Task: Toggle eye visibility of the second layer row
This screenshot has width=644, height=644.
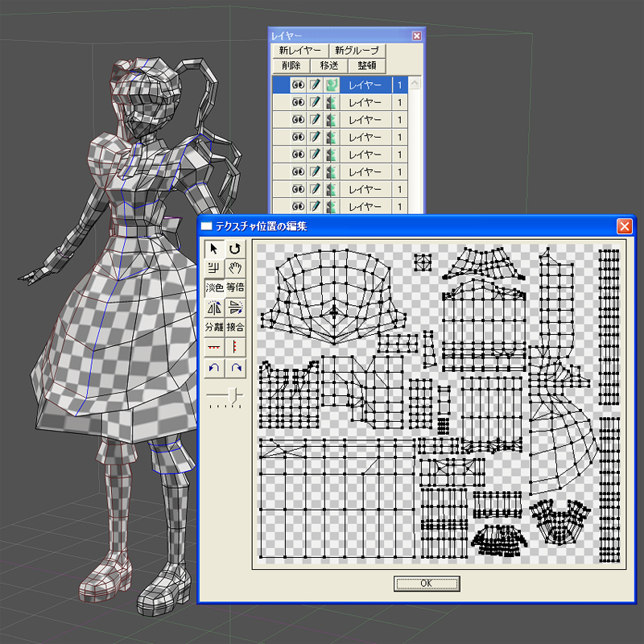Action: (x=298, y=102)
